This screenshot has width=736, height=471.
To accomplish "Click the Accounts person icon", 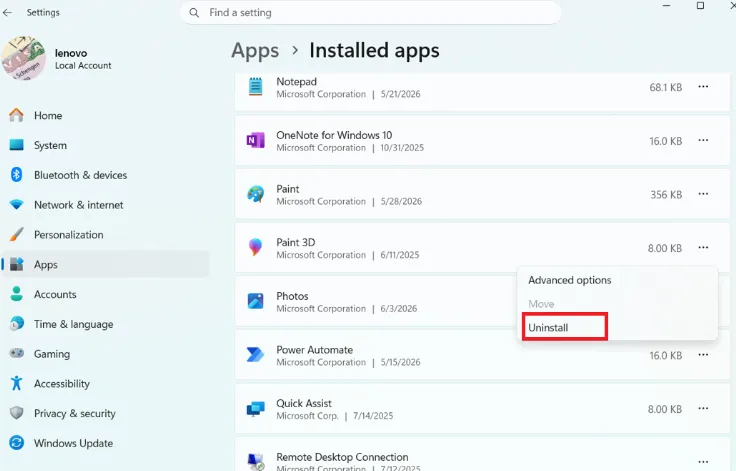I will [16, 294].
